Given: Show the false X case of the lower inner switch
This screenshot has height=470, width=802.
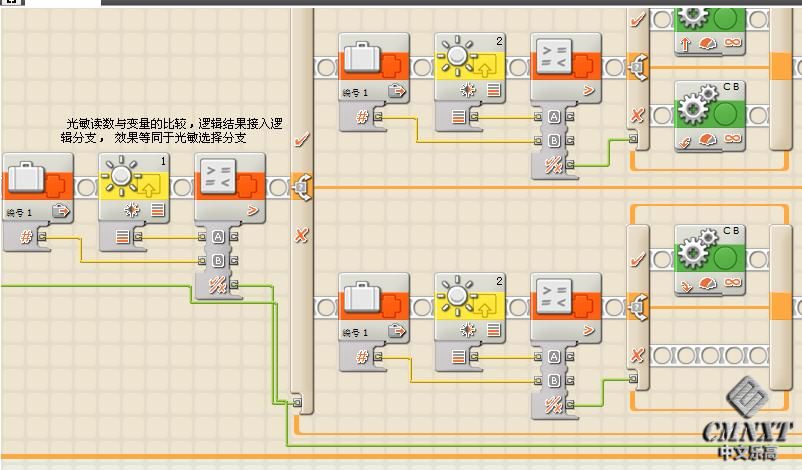Looking at the screenshot, I should tap(637, 355).
